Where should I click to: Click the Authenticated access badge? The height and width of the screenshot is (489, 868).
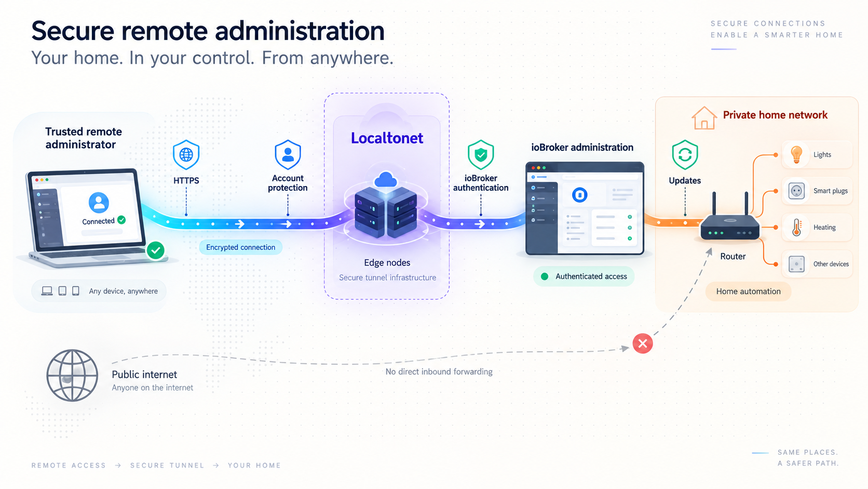coord(584,276)
